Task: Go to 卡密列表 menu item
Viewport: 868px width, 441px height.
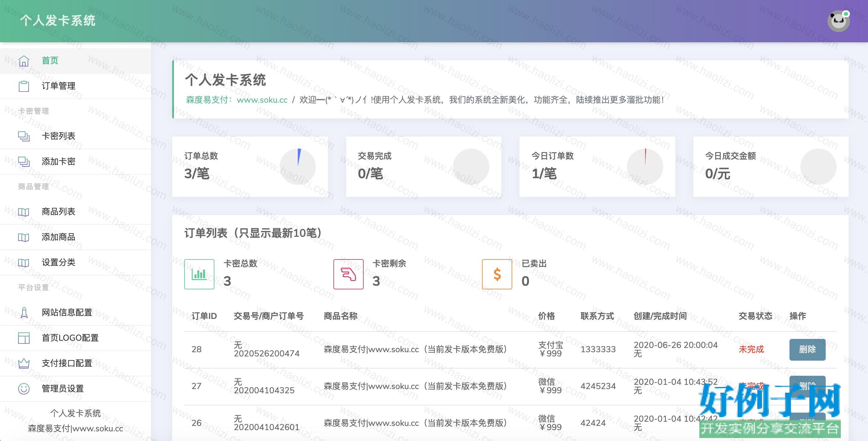Action: click(x=76, y=136)
